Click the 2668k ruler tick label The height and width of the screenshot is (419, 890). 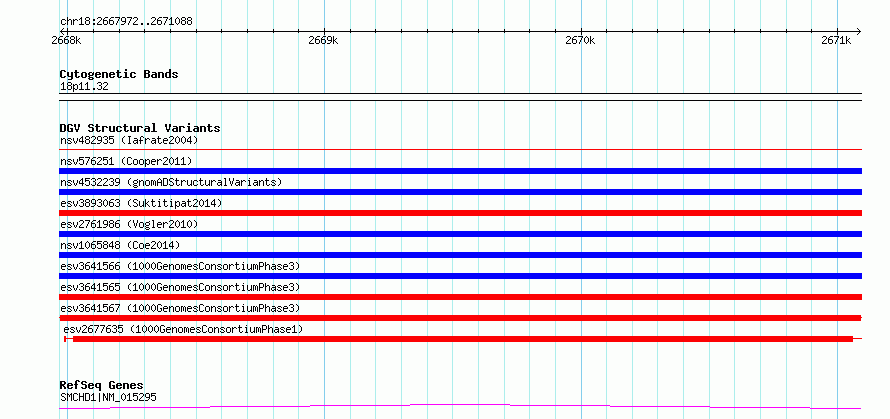66,40
